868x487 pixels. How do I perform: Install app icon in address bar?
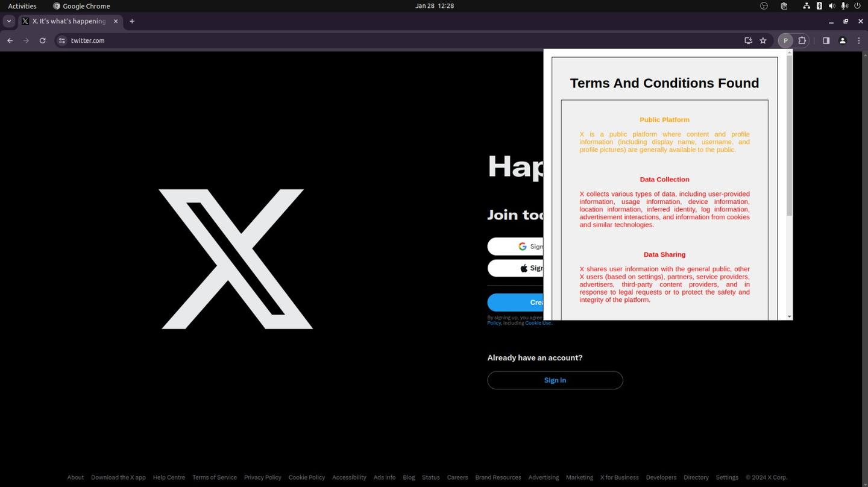pyautogui.click(x=748, y=40)
